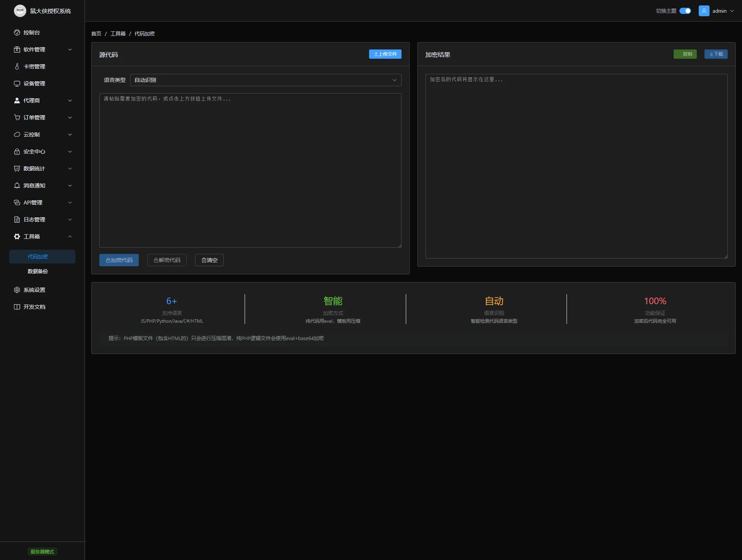Select the 数据备份 menu item
Viewport: 742px width, 560px height.
[x=38, y=271]
